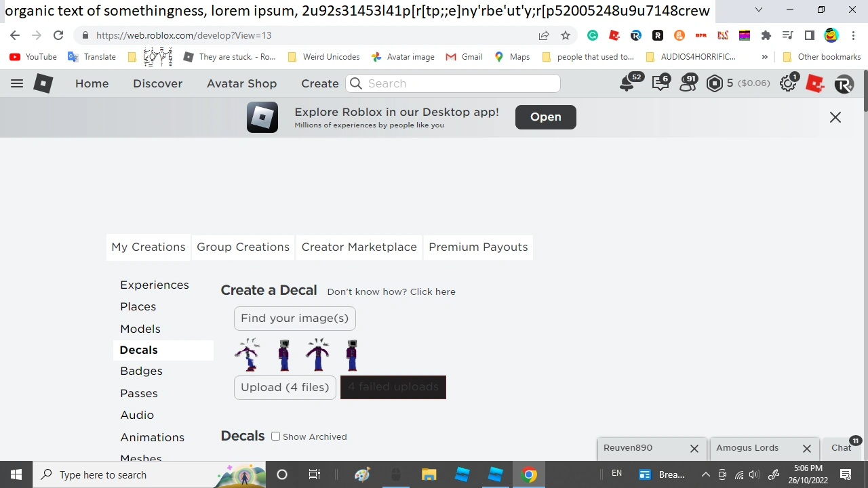This screenshot has height=488, width=868.
Task: Open the hamburger navigation menu
Action: (x=17, y=83)
